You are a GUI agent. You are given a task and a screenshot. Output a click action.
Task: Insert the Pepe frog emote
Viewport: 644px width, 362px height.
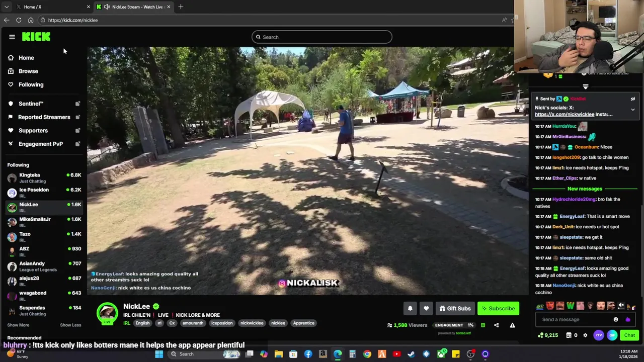(x=540, y=306)
